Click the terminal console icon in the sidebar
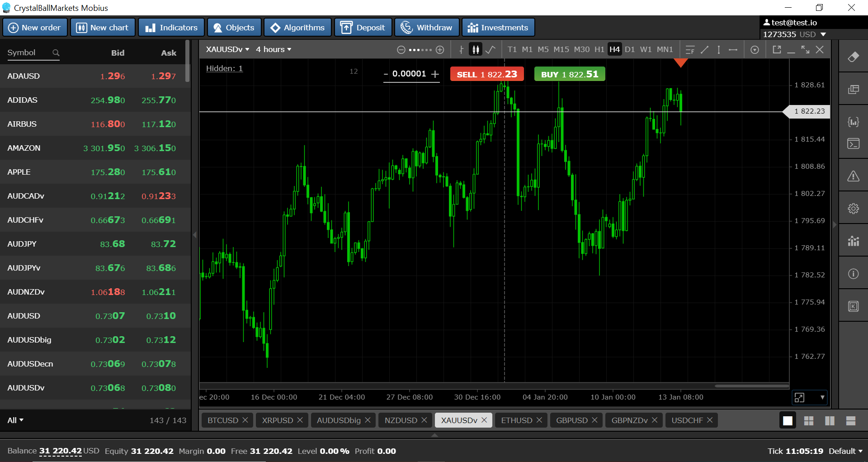Screen dimensions: 868x462 click(853, 144)
